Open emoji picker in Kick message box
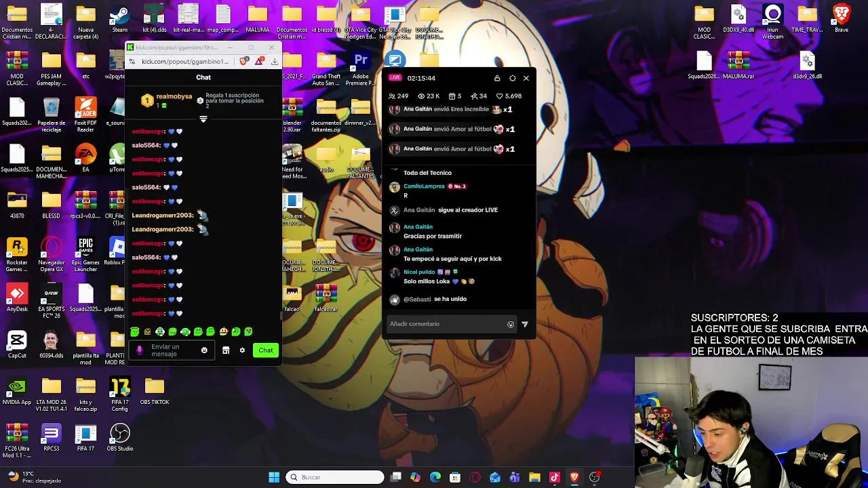 pyautogui.click(x=204, y=350)
